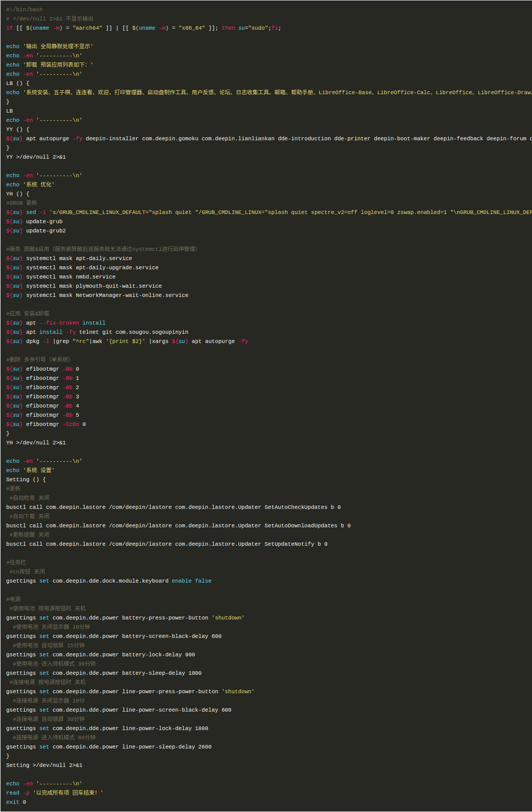
Task: Select the "line-power-press-power-button 'shutdown'" line
Action: point(131,692)
